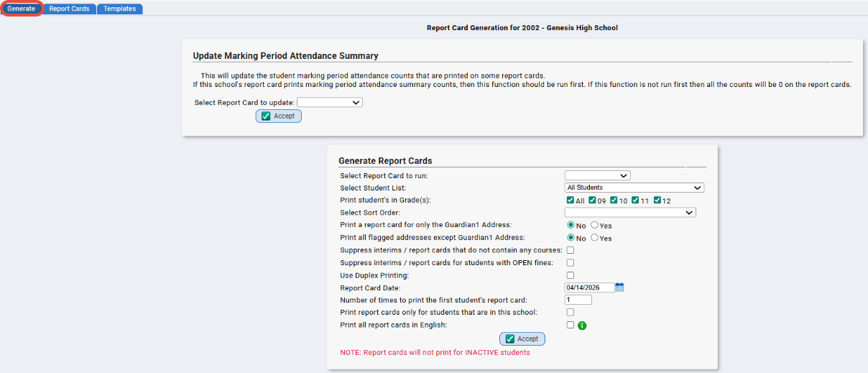Uncheck the grade 09 checkbox

coord(592,201)
